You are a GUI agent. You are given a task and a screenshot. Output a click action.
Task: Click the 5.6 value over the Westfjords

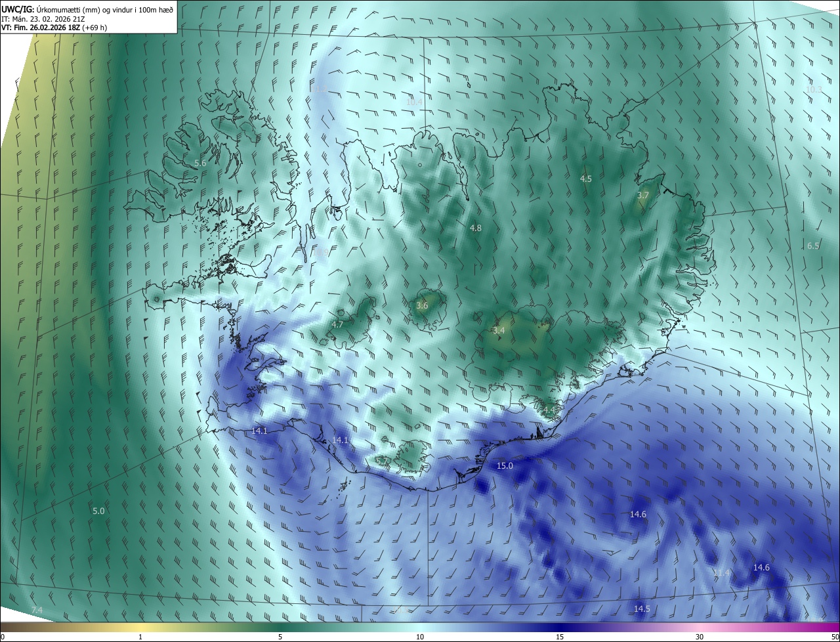(x=200, y=163)
